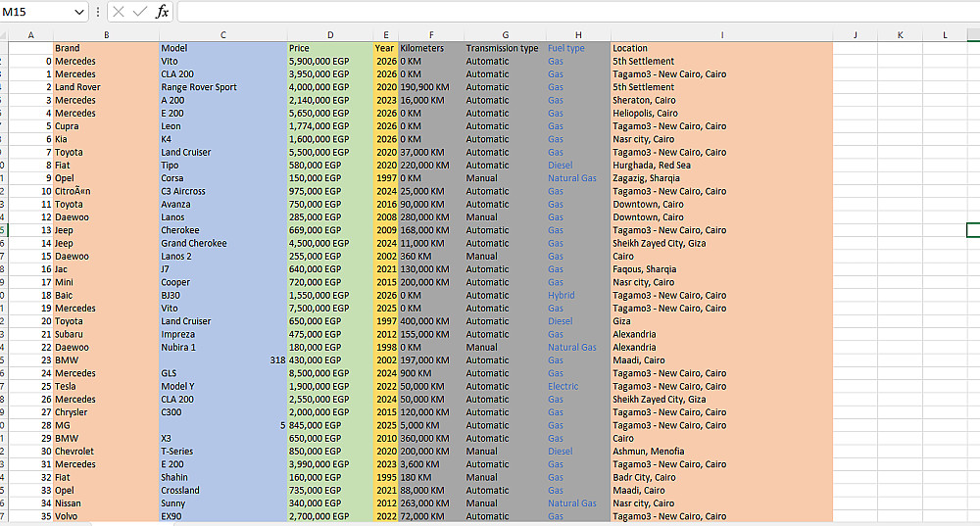The image size is (980, 526).
Task: Select column A header
Action: 30,35
